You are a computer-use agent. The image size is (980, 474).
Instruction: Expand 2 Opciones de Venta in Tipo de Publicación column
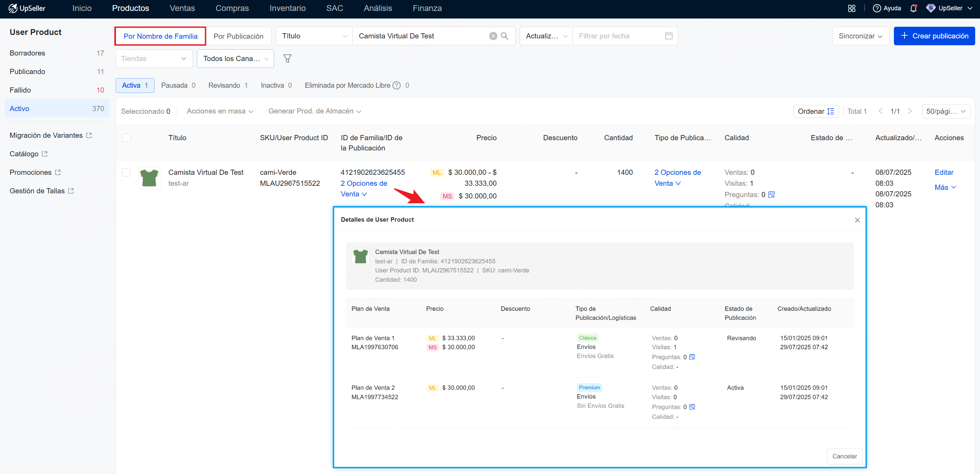click(677, 178)
